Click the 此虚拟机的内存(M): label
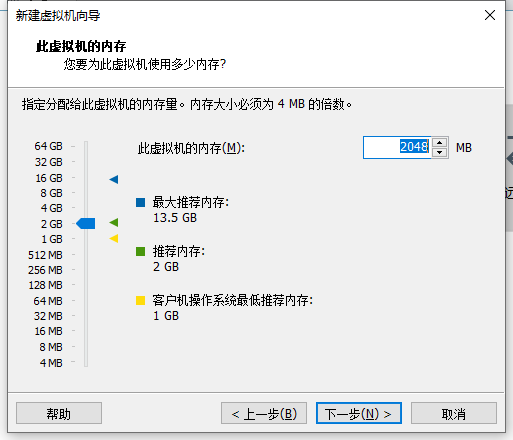The width and height of the screenshot is (513, 440). 191,148
